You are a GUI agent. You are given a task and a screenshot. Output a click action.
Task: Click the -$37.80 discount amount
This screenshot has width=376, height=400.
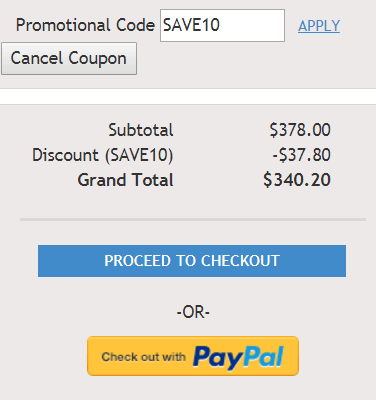[302, 155]
